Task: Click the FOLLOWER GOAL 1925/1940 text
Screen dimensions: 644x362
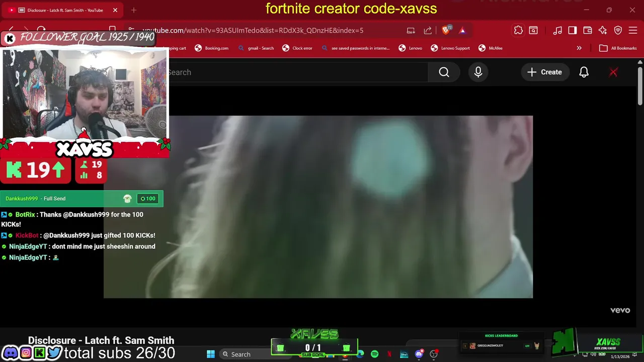Action: click(87, 37)
